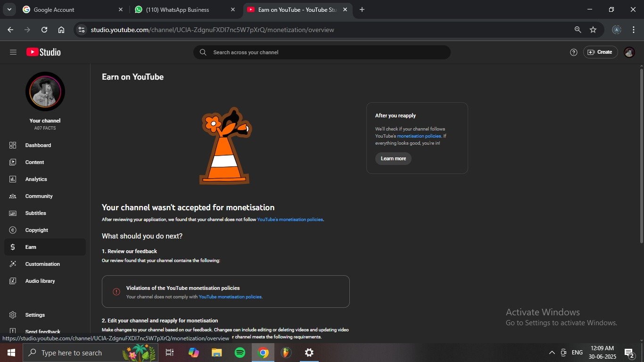This screenshot has height=362, width=644.
Task: Show hidden system tray icons
Action: 552,353
